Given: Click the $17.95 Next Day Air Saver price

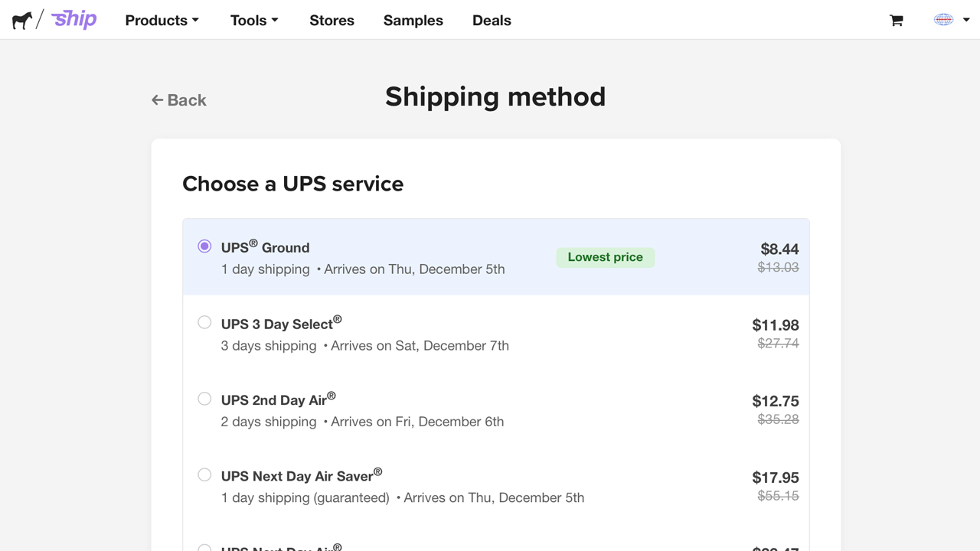Looking at the screenshot, I should coord(775,478).
